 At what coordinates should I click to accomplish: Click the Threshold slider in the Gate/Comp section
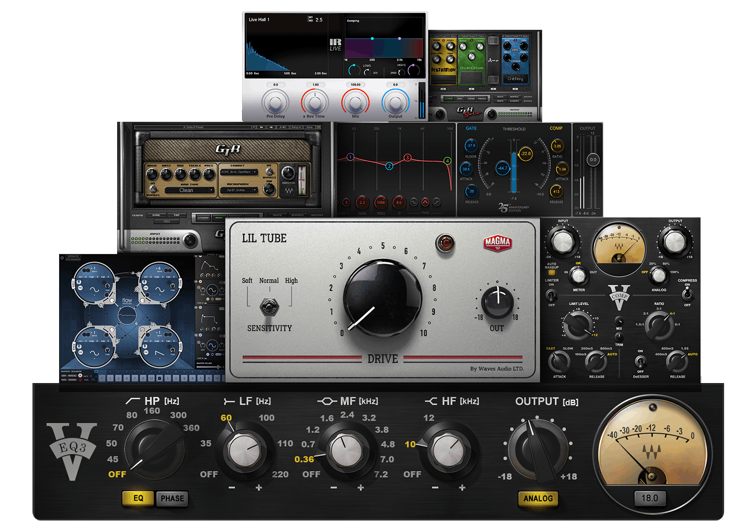tap(514, 169)
